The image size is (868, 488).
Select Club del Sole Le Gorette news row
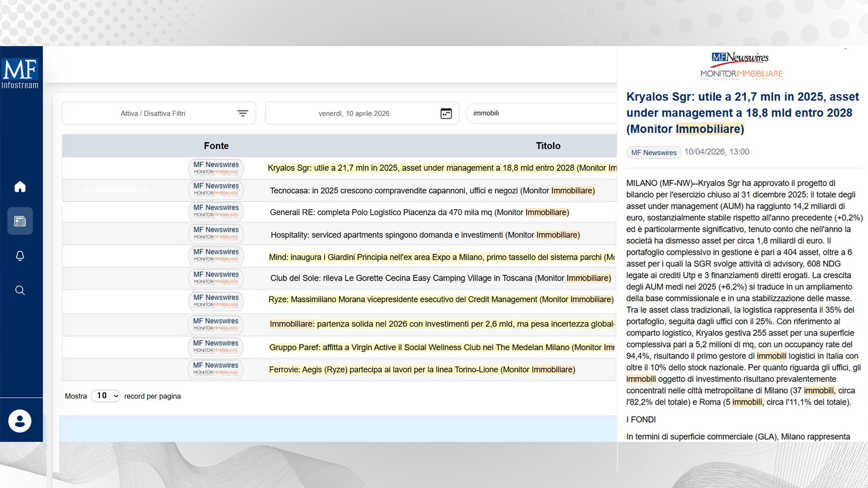(x=440, y=278)
